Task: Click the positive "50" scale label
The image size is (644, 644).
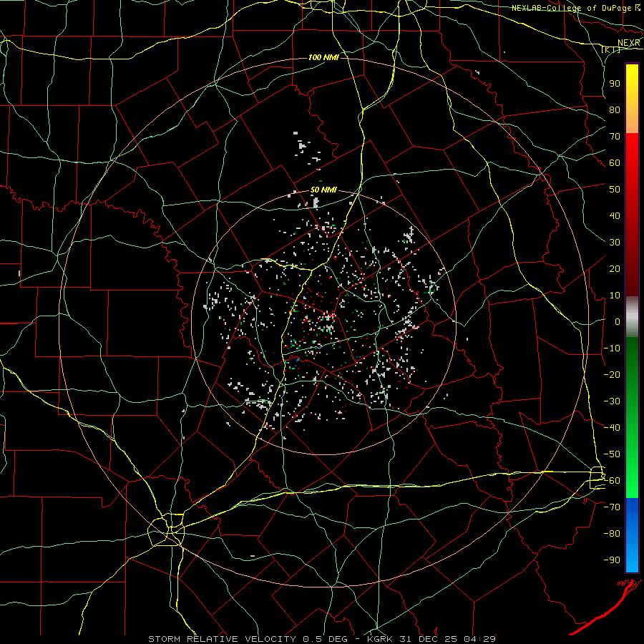Action: click(x=615, y=190)
